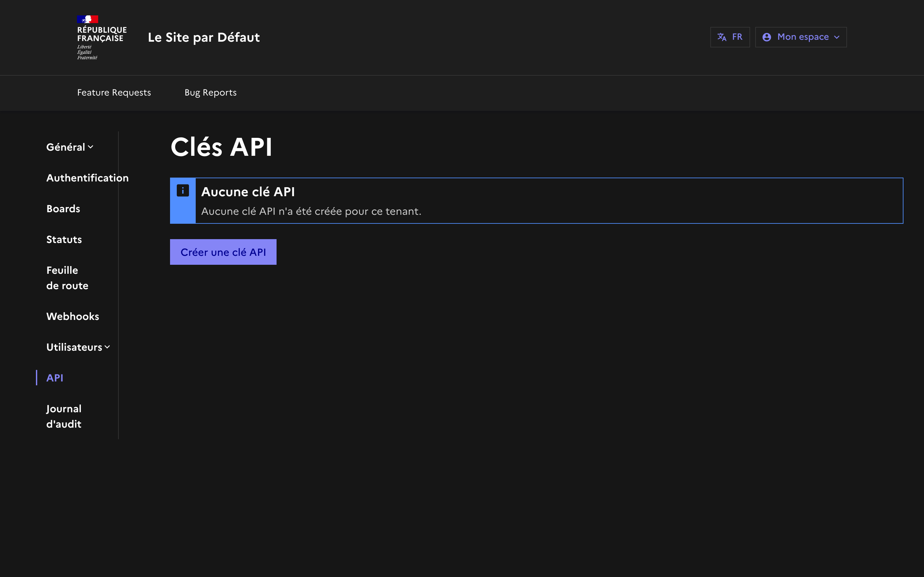Select the Boards sidebar entry
Image resolution: width=924 pixels, height=577 pixels.
[63, 208]
